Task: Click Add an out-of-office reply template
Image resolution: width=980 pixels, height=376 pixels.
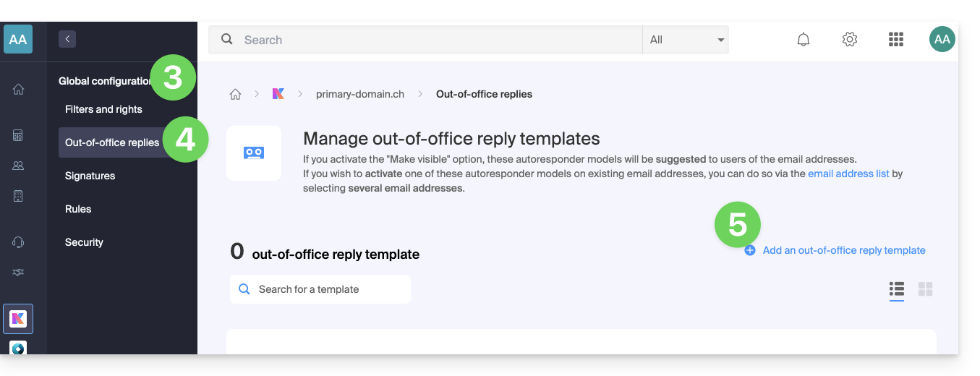Action: 843,250
